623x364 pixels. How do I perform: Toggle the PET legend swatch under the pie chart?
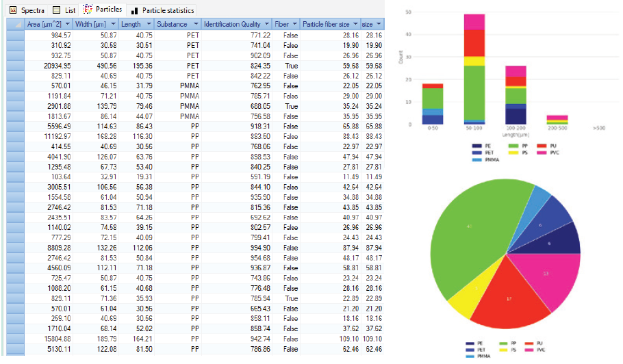tap(470, 350)
